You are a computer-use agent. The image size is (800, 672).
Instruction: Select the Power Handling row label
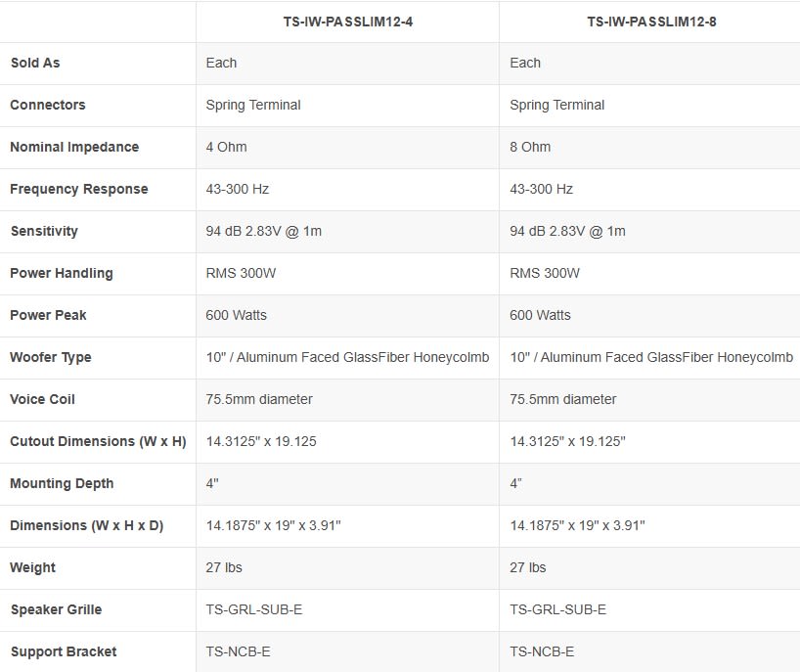(x=62, y=273)
